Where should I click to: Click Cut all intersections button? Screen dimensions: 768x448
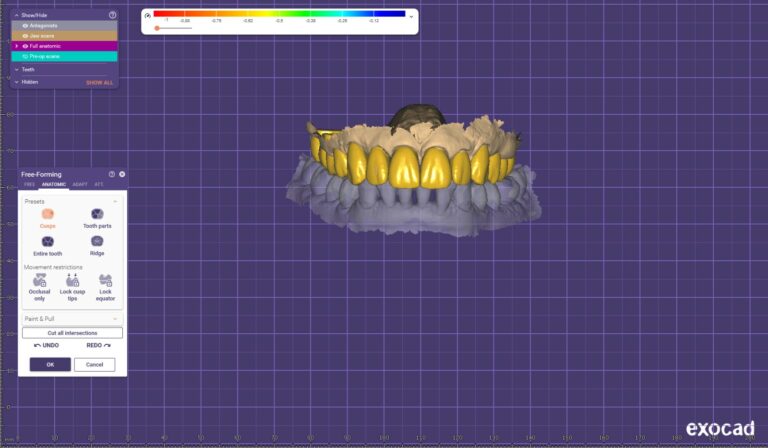pyautogui.click(x=72, y=332)
